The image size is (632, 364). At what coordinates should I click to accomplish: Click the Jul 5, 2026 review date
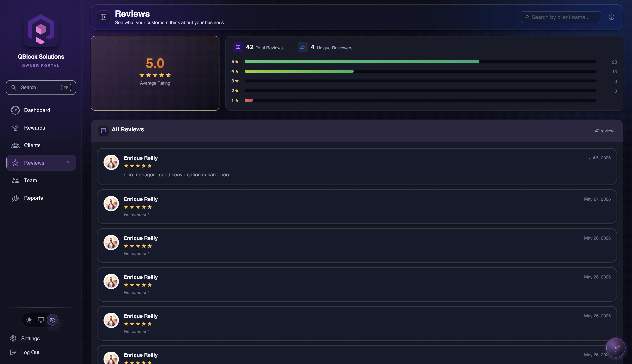pos(600,158)
